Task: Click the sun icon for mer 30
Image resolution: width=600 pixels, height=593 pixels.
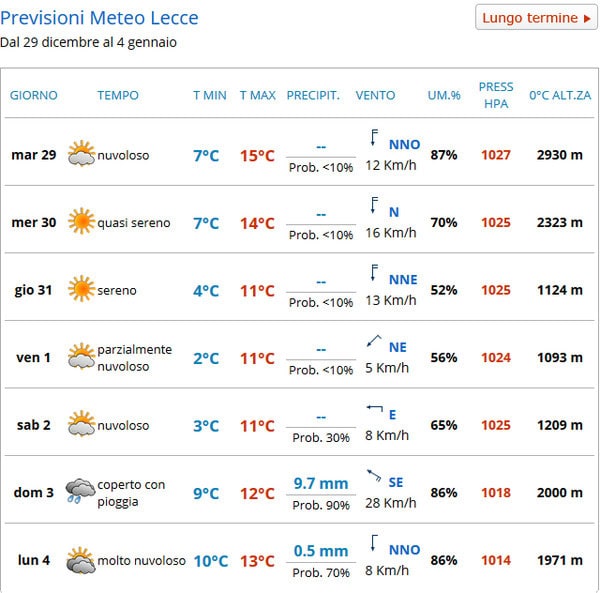Action: pos(81,221)
